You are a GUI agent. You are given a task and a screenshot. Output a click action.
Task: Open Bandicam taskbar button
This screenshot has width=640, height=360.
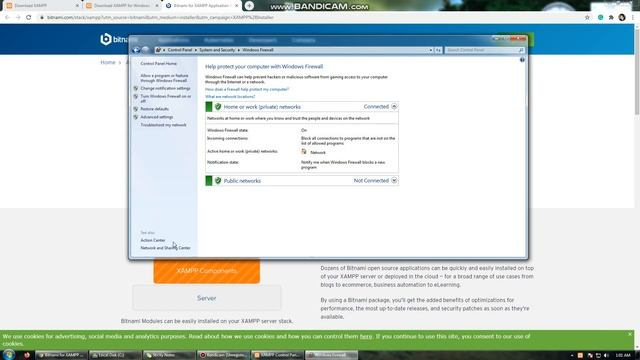pyautogui.click(x=223, y=355)
